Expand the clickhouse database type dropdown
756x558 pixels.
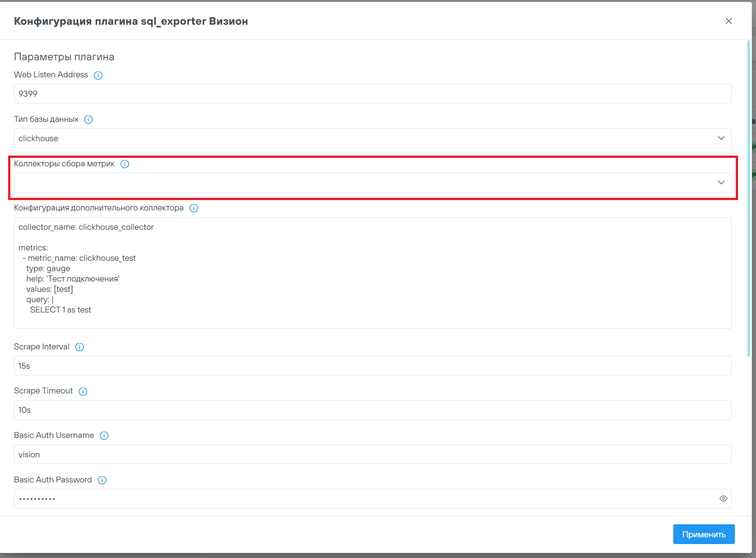tap(721, 138)
